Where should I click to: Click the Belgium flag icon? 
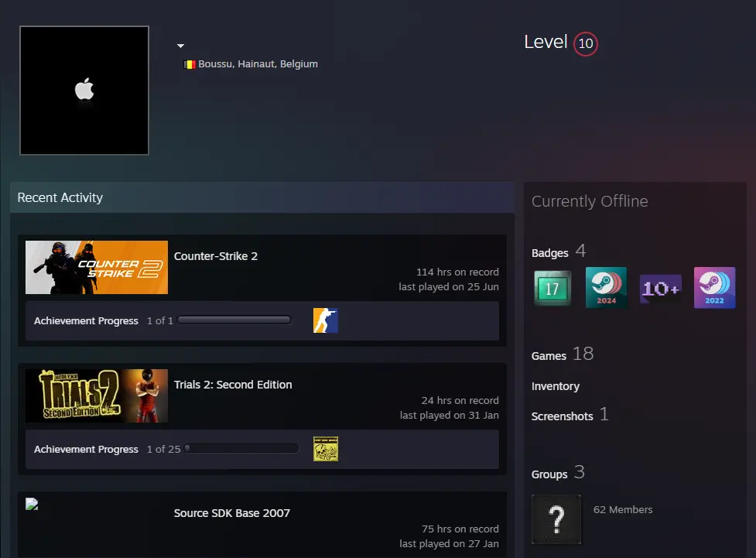point(190,64)
